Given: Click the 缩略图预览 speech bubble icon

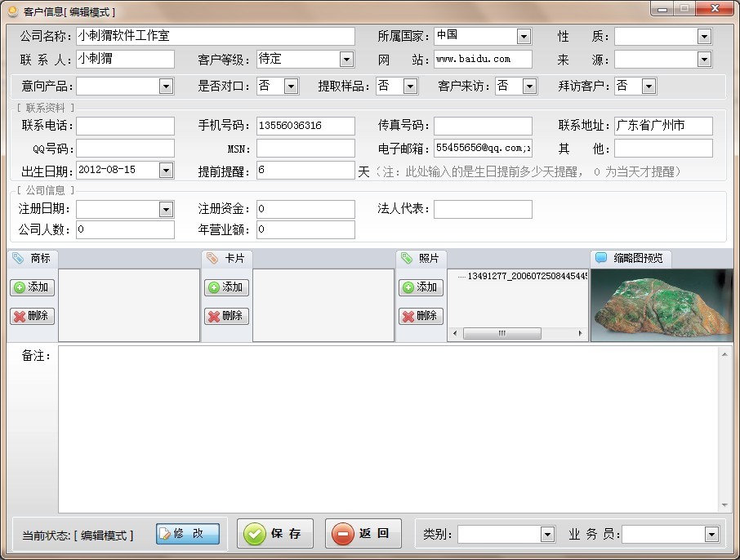Looking at the screenshot, I should [x=601, y=258].
